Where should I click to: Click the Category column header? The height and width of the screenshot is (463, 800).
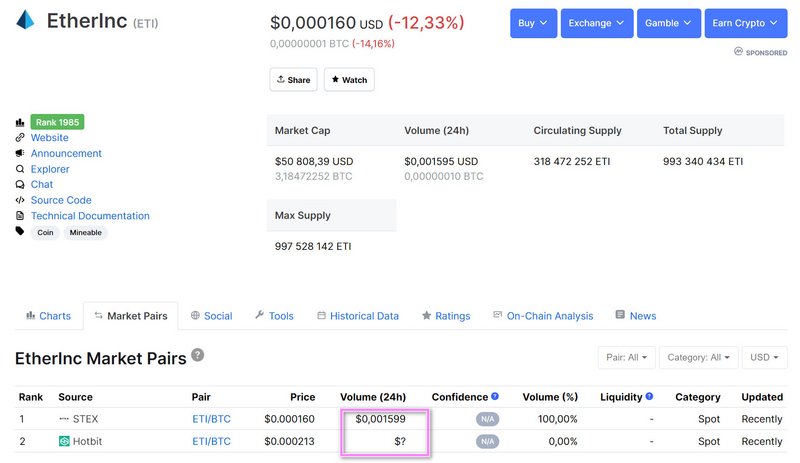click(x=697, y=397)
